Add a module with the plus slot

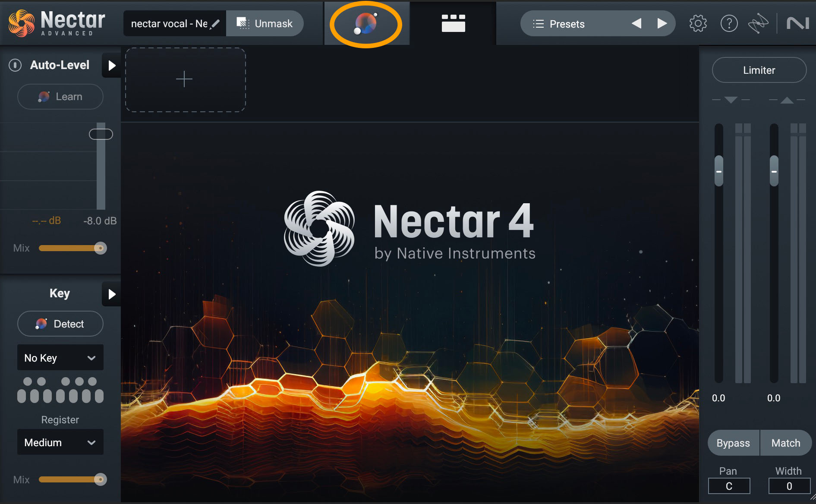click(x=185, y=80)
